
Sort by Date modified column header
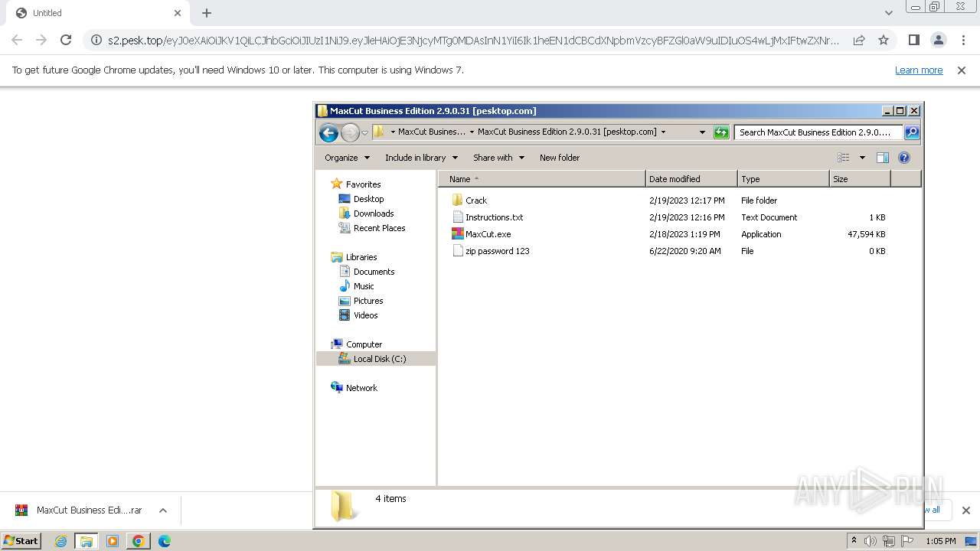pos(691,179)
